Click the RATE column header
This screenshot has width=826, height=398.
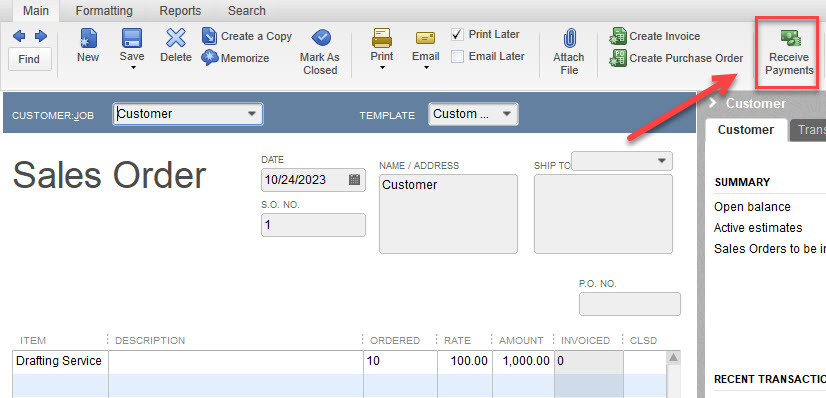click(x=457, y=341)
